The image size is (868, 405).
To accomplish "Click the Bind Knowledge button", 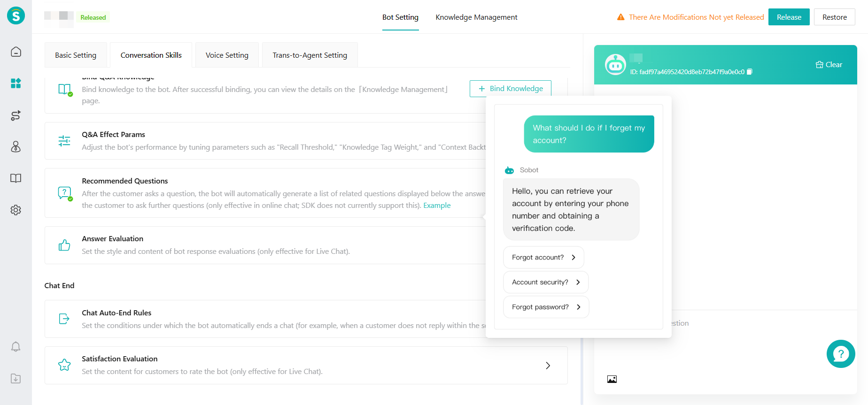I will (511, 89).
